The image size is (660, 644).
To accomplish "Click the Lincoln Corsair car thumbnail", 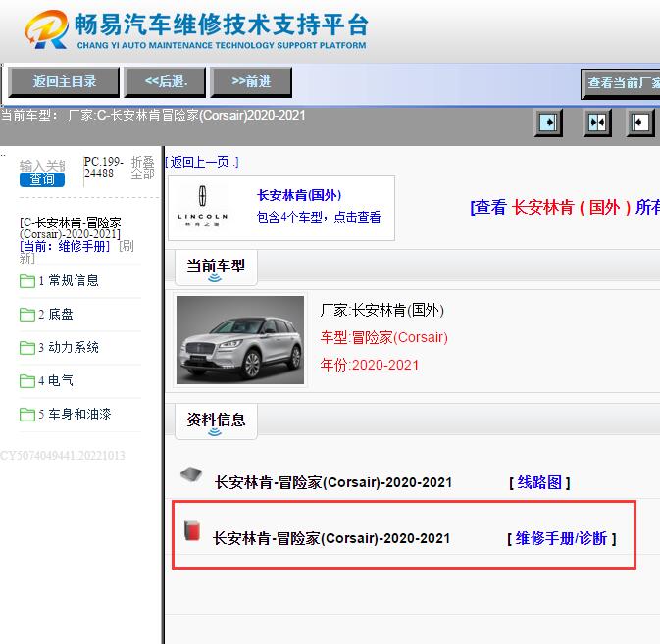I will coord(240,340).
